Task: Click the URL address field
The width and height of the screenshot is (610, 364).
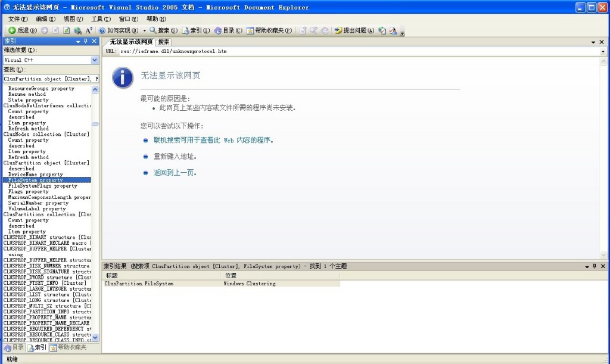Action: 359,51
